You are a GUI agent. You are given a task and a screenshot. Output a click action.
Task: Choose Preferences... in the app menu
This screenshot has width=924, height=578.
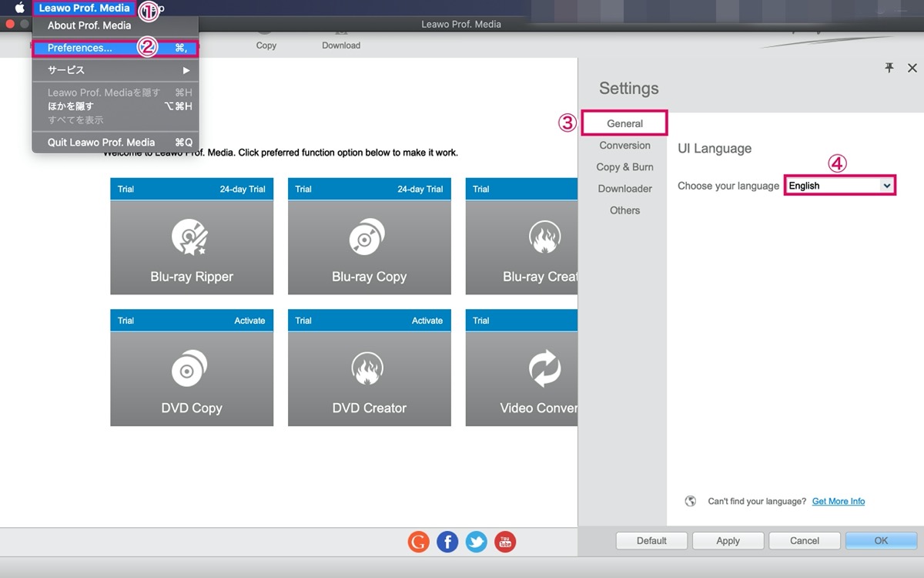[115, 48]
